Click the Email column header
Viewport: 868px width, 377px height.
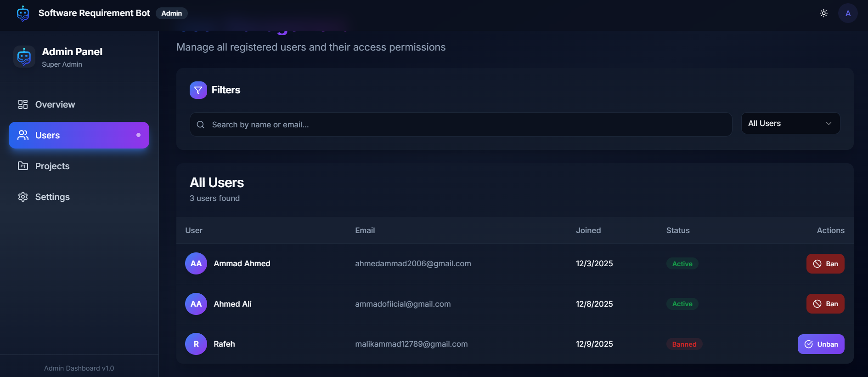pos(365,230)
